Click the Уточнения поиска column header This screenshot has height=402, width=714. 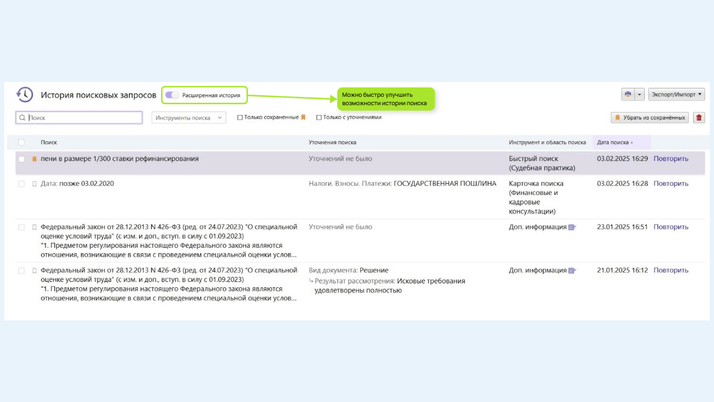click(332, 142)
